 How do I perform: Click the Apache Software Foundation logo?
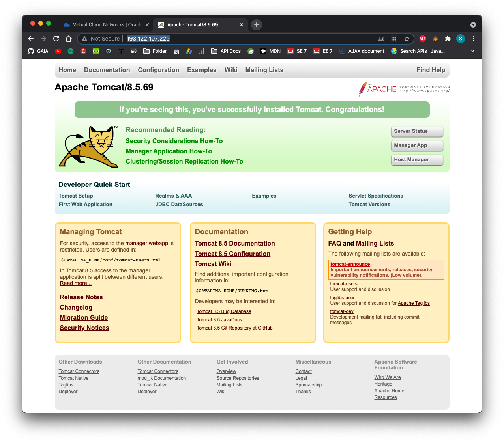(x=404, y=89)
